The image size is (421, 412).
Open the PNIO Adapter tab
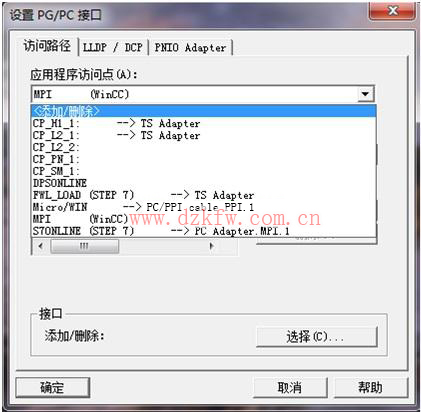[x=190, y=47]
